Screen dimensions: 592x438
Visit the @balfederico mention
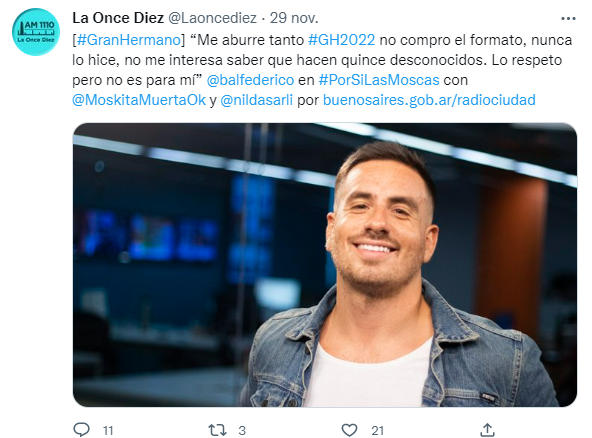click(x=250, y=80)
